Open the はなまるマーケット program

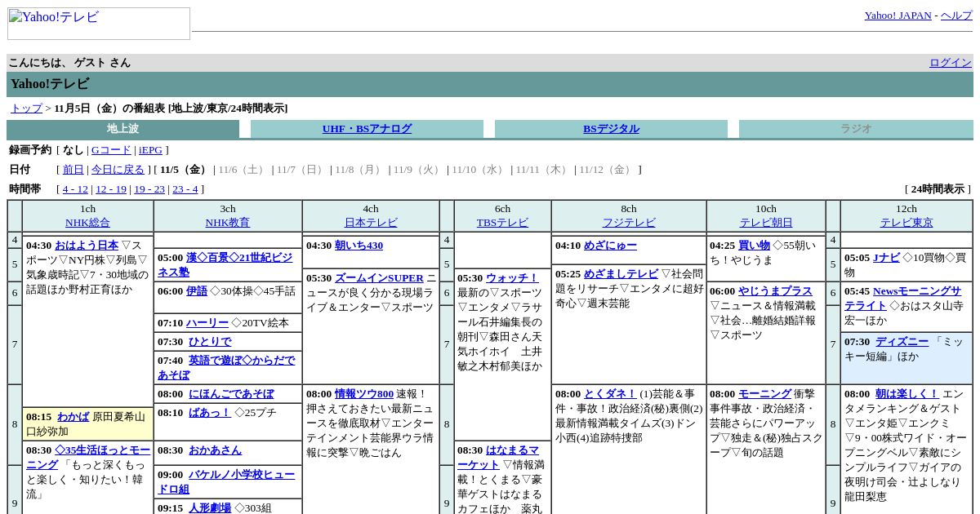point(498,457)
